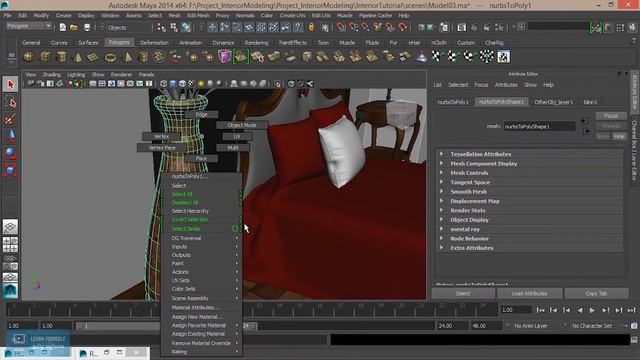Create a polygon sphere from shelf
The height and width of the screenshot is (360, 640).
tap(28, 56)
